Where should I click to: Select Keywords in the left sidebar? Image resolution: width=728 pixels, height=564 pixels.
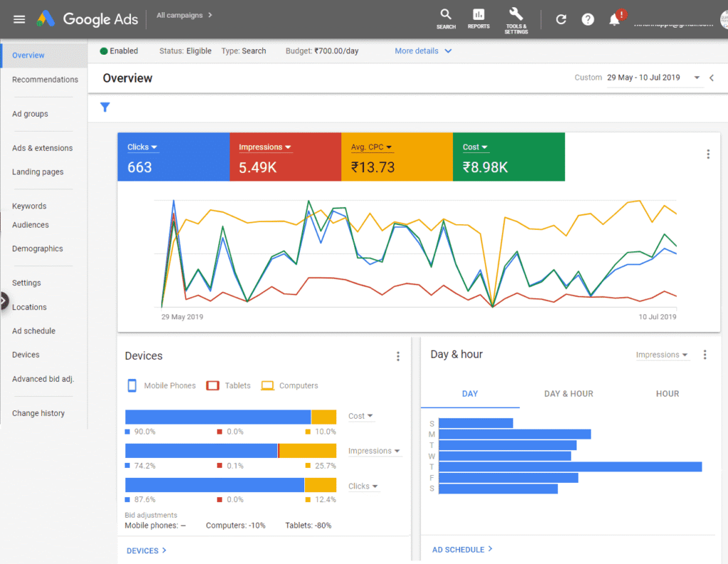tap(29, 206)
